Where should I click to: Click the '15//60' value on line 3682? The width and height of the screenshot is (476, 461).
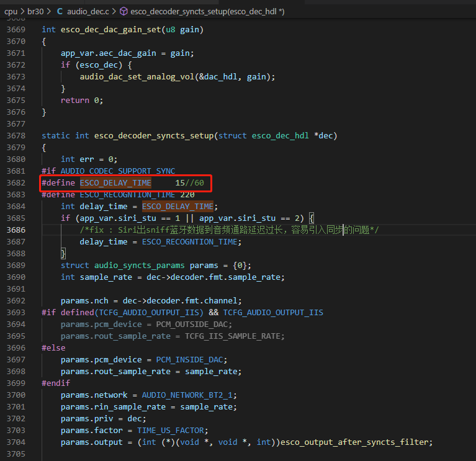(x=189, y=183)
